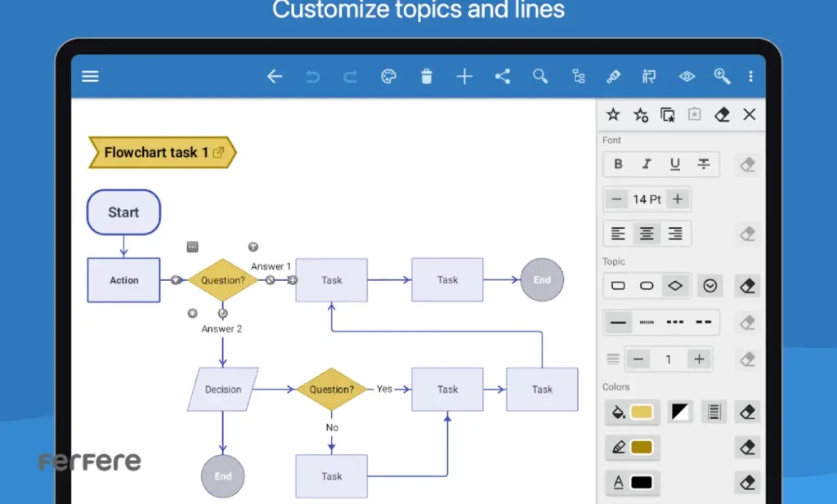Open the yellow fill color picker
Viewport: 837px width, 504px height.
tap(642, 413)
